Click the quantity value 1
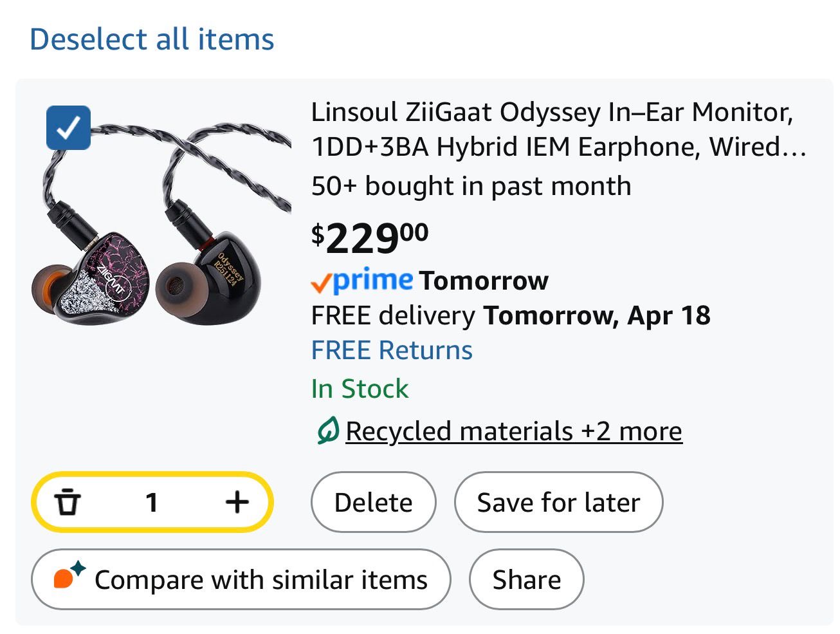The width and height of the screenshot is (840, 634). click(x=152, y=503)
